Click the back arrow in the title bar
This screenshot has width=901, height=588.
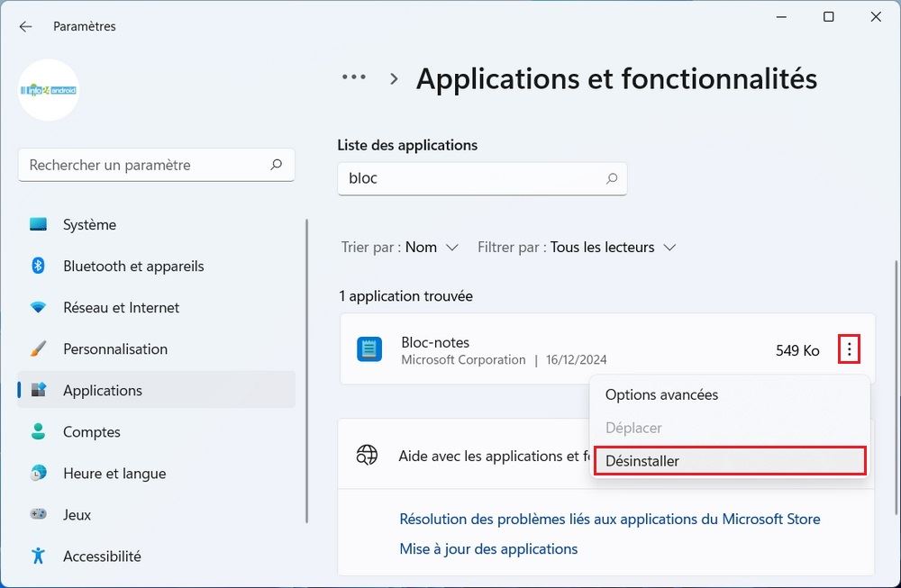[x=25, y=26]
